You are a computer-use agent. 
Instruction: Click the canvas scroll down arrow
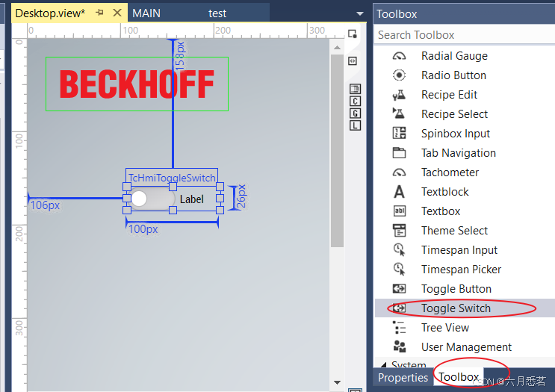(x=338, y=382)
